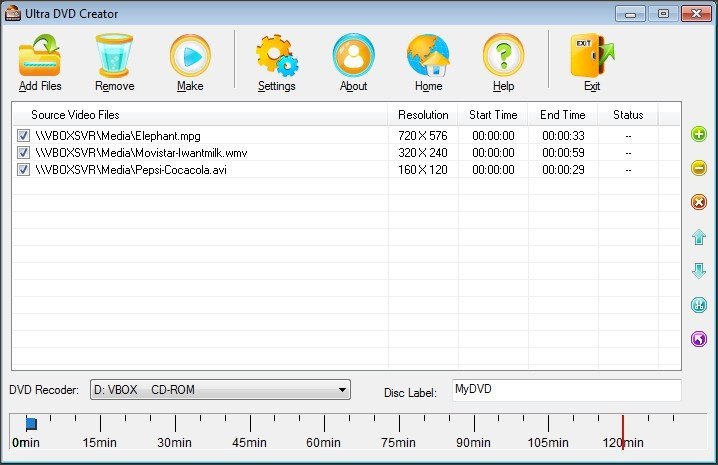Start burning with the Make icon
The height and width of the screenshot is (465, 718).
point(190,56)
